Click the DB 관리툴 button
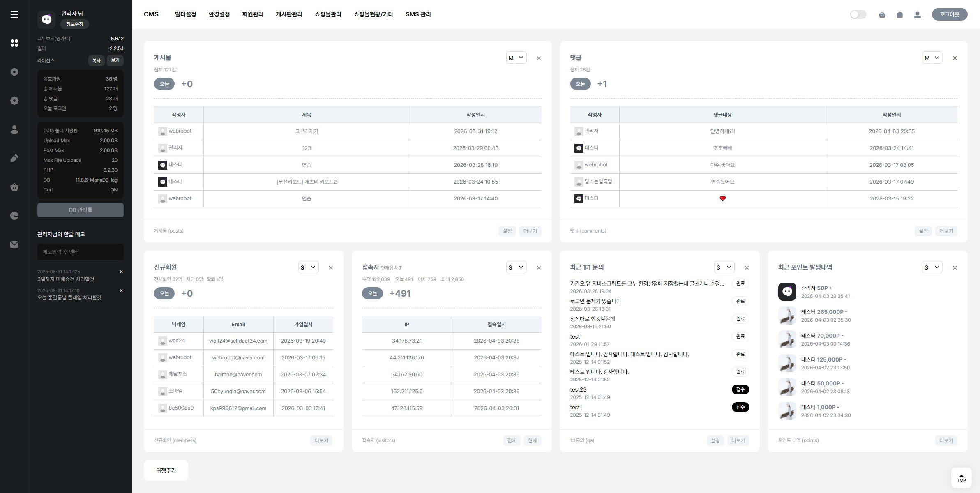 tap(80, 210)
